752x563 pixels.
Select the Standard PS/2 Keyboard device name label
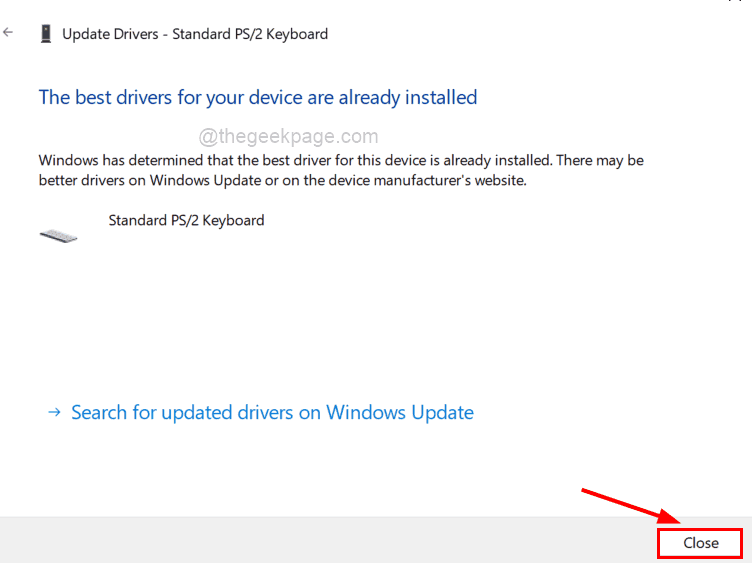tap(186, 220)
